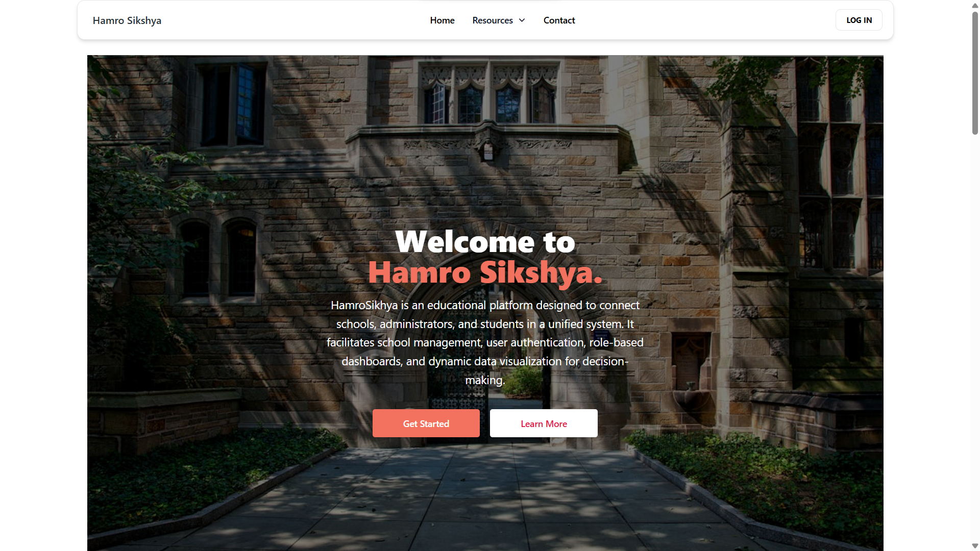Click the gothic bay windows in the hero photo
This screenshot has height=551, width=980.
tap(489, 94)
